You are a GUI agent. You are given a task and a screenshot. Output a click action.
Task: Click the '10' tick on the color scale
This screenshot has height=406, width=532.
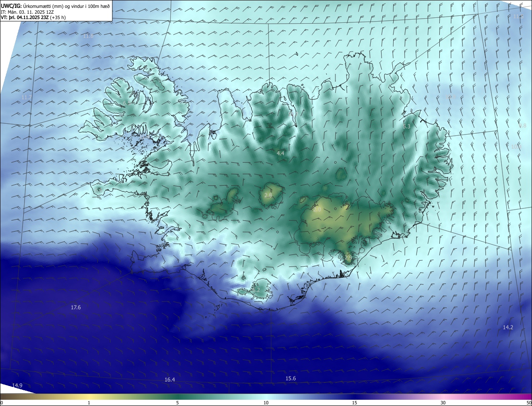tap(266, 403)
